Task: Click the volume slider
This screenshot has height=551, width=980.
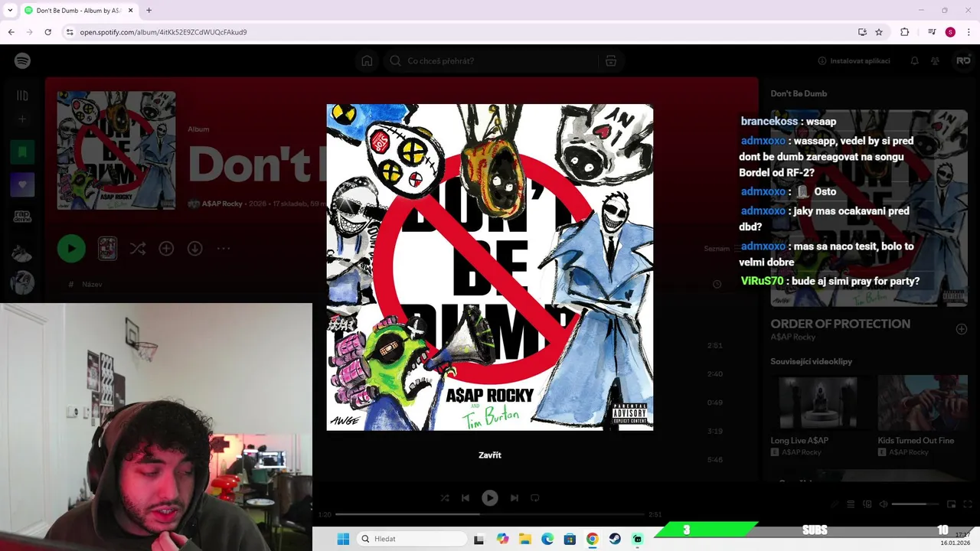Action: pos(915,504)
